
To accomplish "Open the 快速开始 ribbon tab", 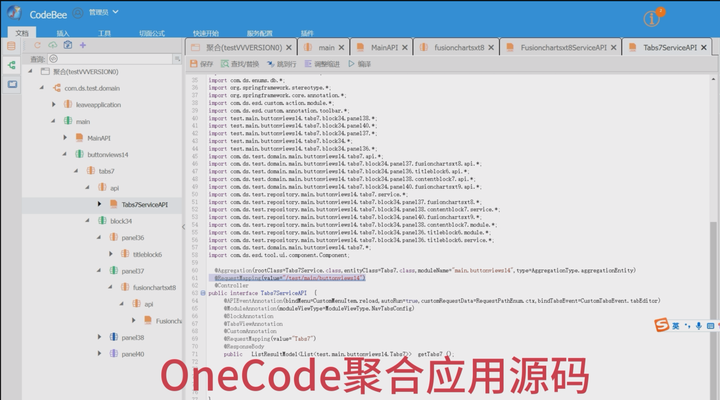I will click(x=206, y=33).
